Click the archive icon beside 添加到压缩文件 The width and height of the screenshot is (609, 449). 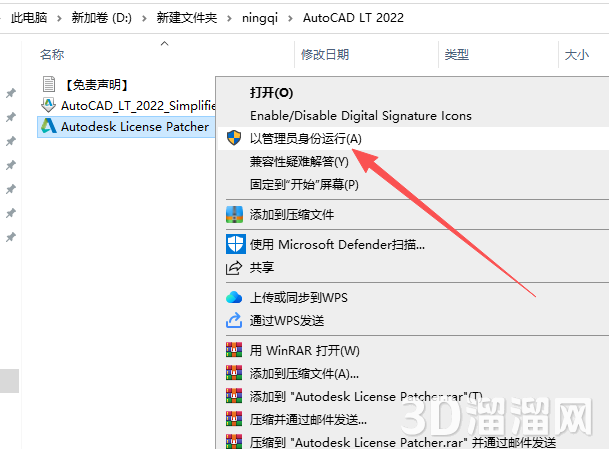[234, 214]
